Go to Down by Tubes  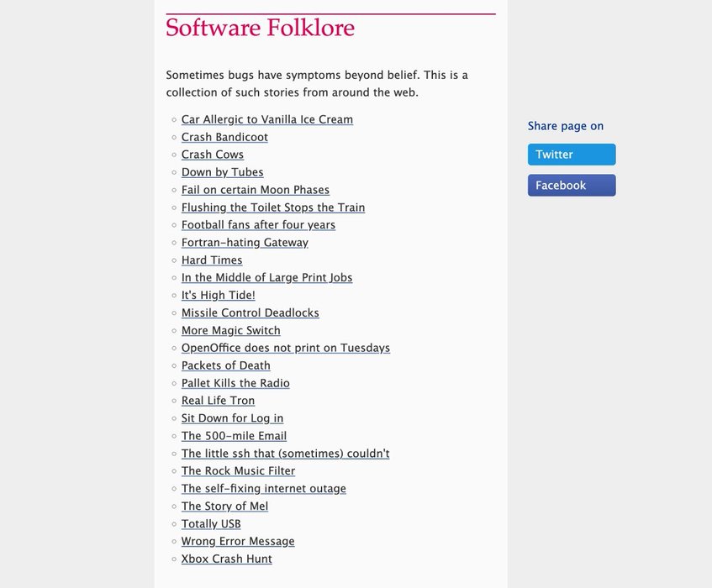pos(223,172)
